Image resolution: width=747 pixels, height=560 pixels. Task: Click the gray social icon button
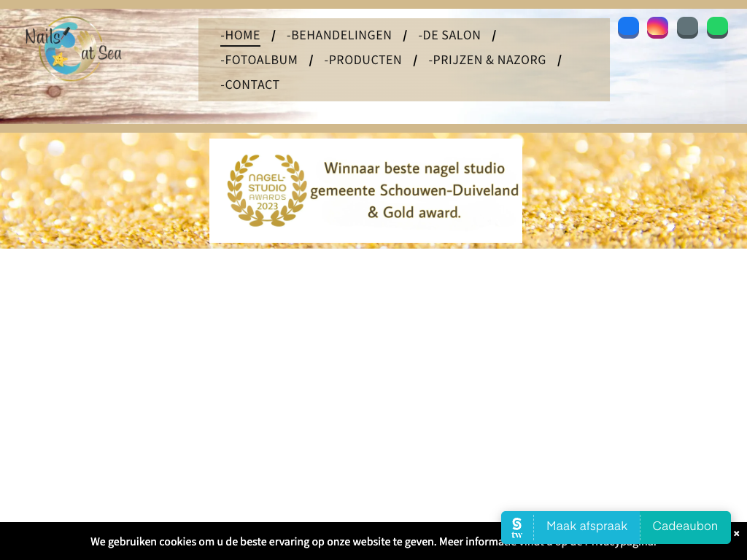coord(687,28)
